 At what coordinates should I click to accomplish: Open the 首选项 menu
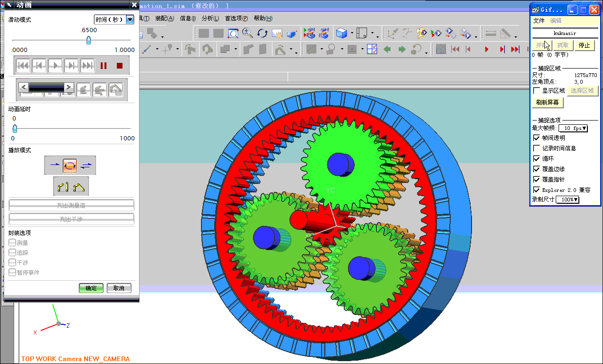[x=236, y=18]
